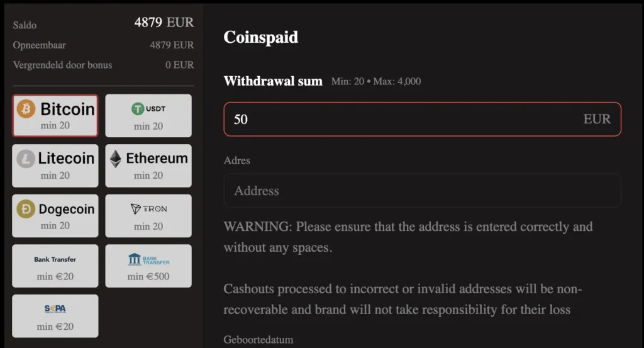Click the Min 20 Max 4,000 limits text

pyautogui.click(x=375, y=82)
